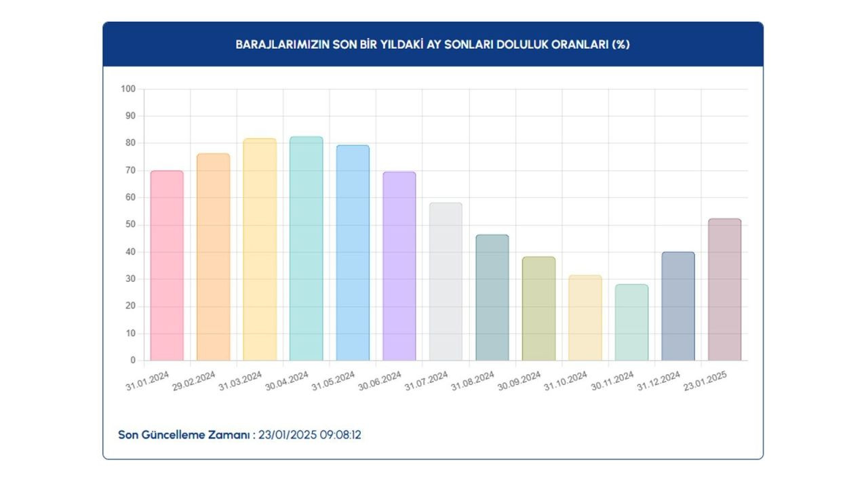Click the y-axis value 50
Image resolution: width=868 pixels, height=488 pixels.
(130, 224)
